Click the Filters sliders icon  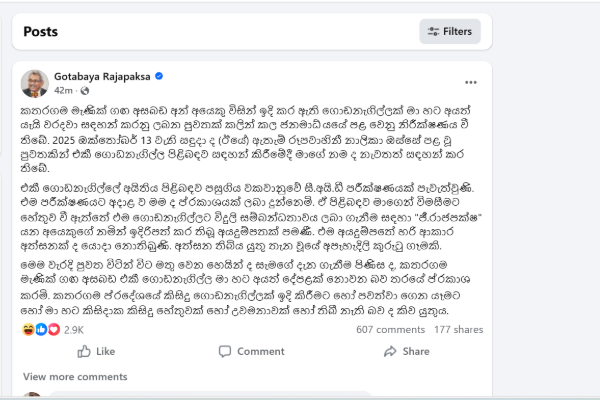click(433, 31)
